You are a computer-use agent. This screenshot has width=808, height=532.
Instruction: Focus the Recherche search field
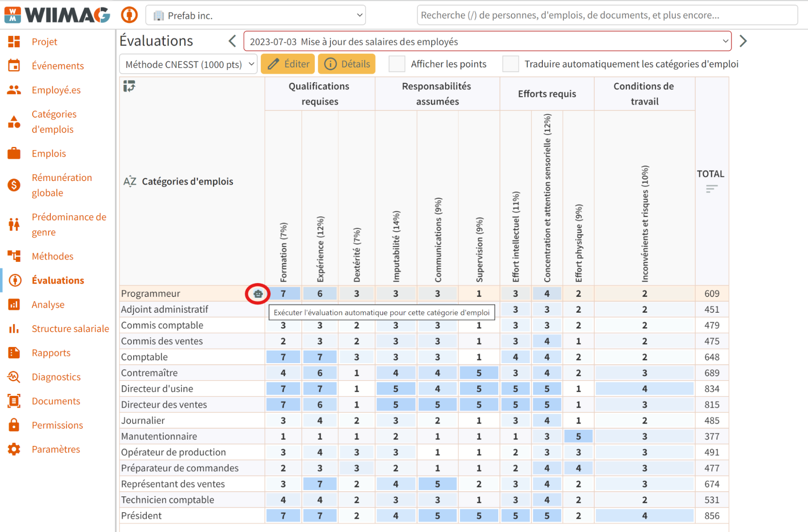click(607, 15)
